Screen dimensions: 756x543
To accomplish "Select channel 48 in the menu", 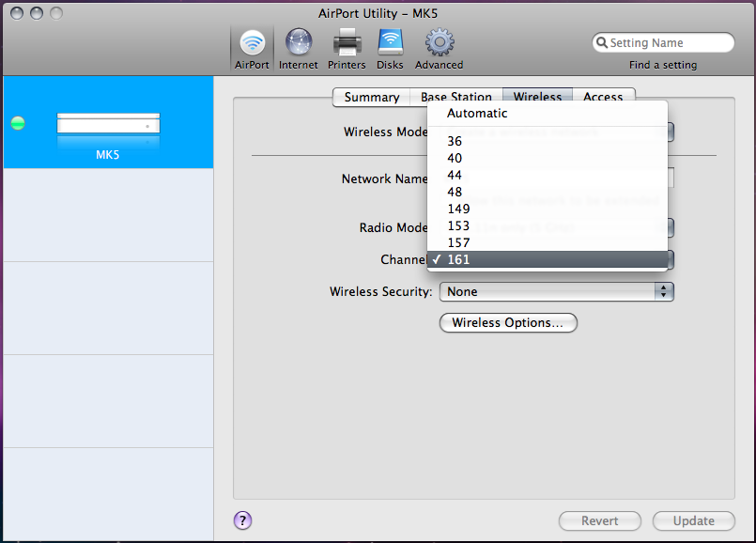I will [548, 192].
